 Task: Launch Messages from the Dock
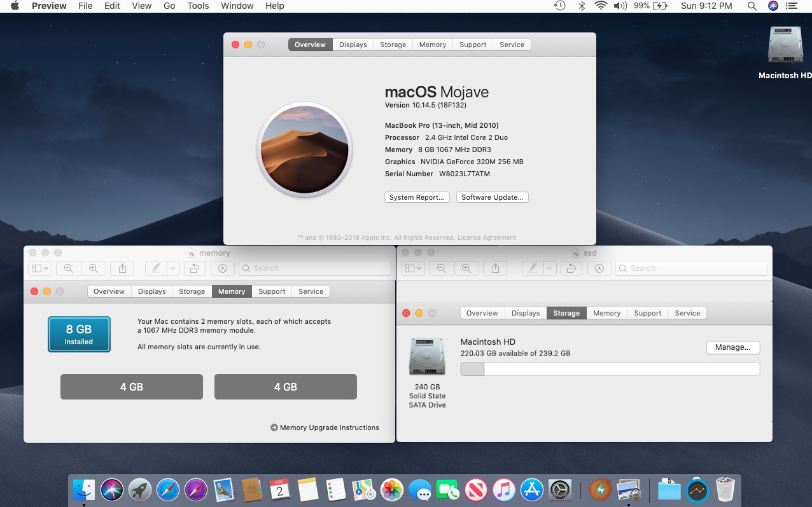pos(420,490)
